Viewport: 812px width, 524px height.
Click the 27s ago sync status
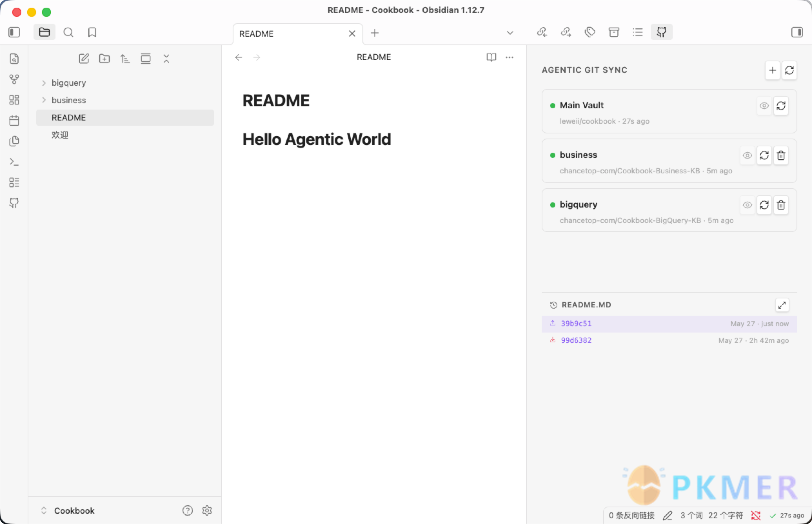pos(787,515)
